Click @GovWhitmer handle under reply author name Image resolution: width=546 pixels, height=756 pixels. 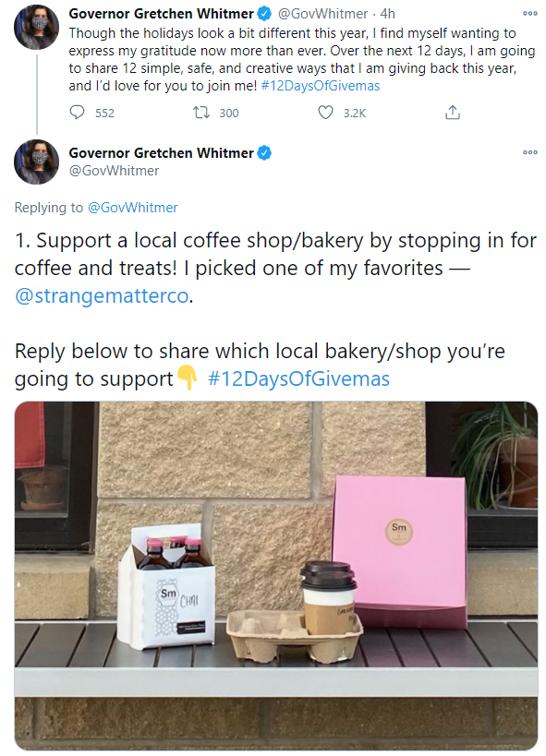point(114,171)
